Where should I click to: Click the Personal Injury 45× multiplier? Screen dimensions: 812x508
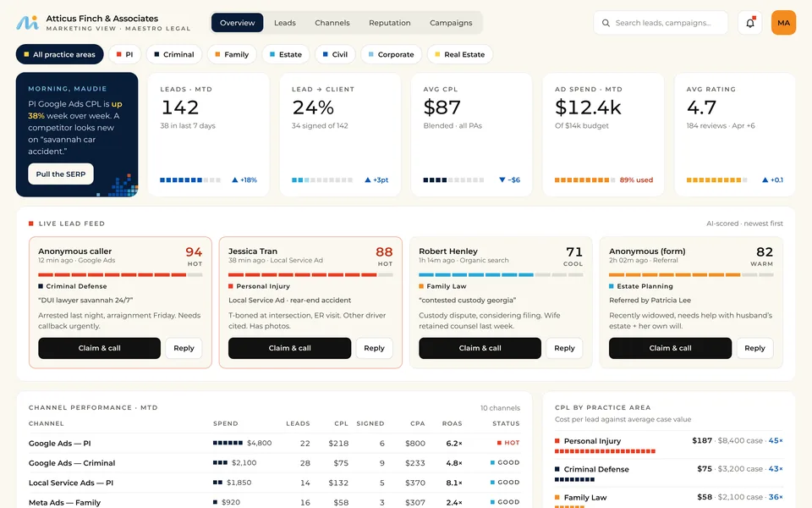point(776,440)
